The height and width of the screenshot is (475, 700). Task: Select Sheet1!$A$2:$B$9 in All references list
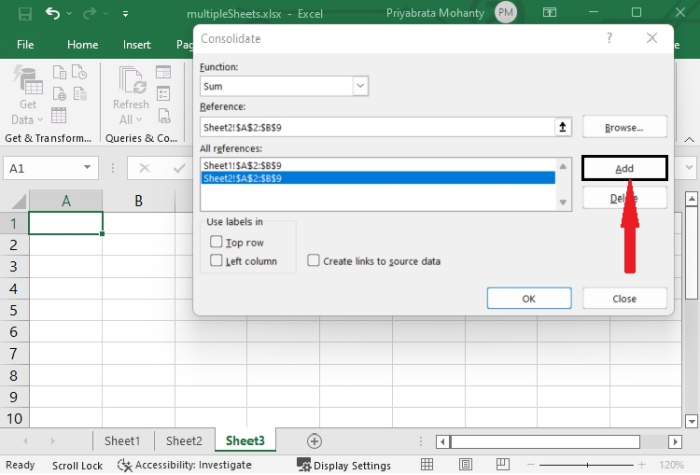pos(242,165)
